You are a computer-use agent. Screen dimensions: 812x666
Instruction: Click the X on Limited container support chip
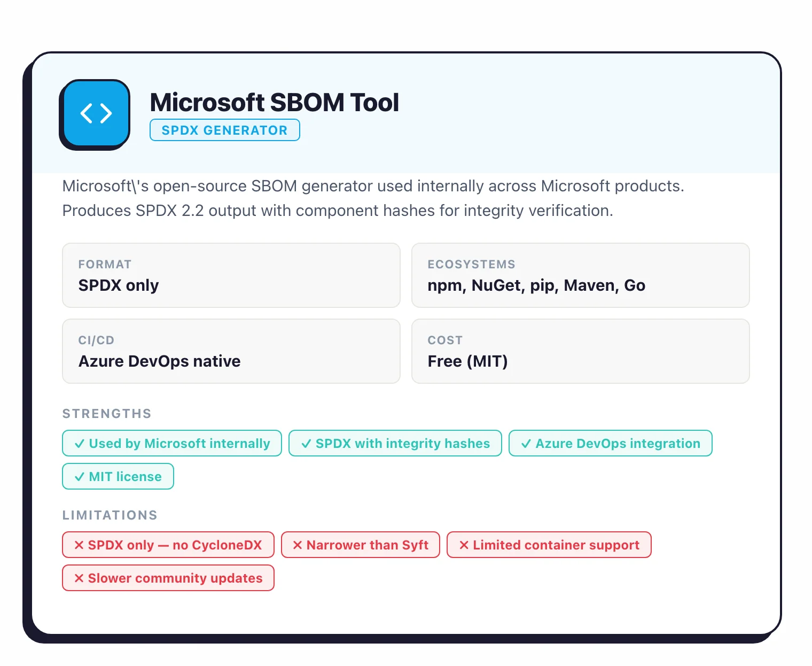pyautogui.click(x=463, y=545)
